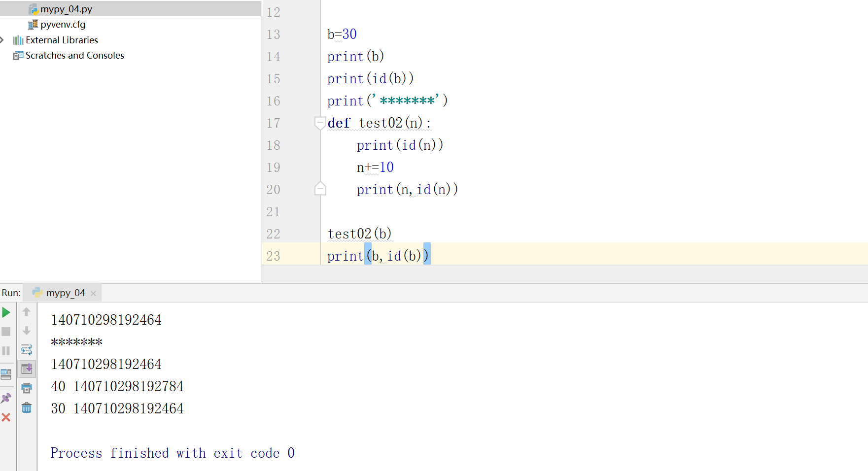
Task: Select pyvenv.cfg in project tree
Action: point(63,24)
